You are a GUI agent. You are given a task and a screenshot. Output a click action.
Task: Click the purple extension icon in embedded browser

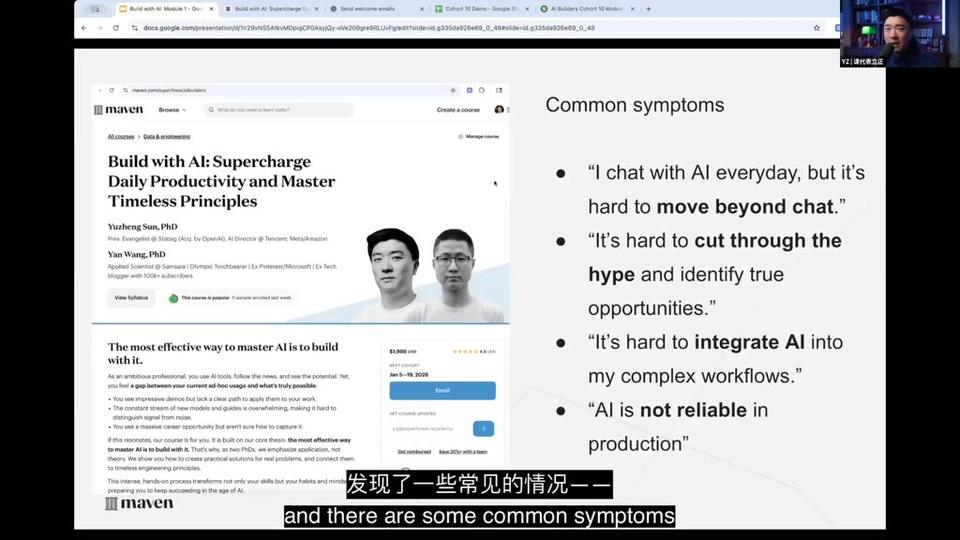[470, 90]
